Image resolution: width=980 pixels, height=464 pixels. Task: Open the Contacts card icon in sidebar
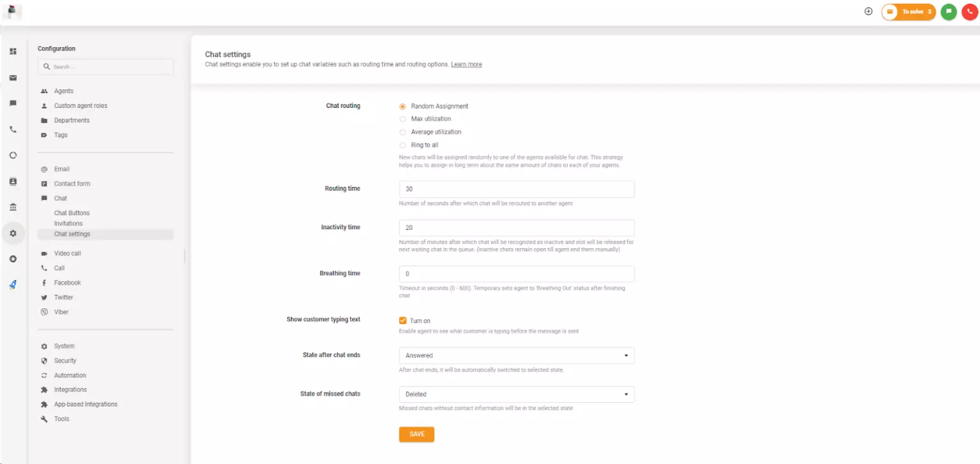click(13, 181)
